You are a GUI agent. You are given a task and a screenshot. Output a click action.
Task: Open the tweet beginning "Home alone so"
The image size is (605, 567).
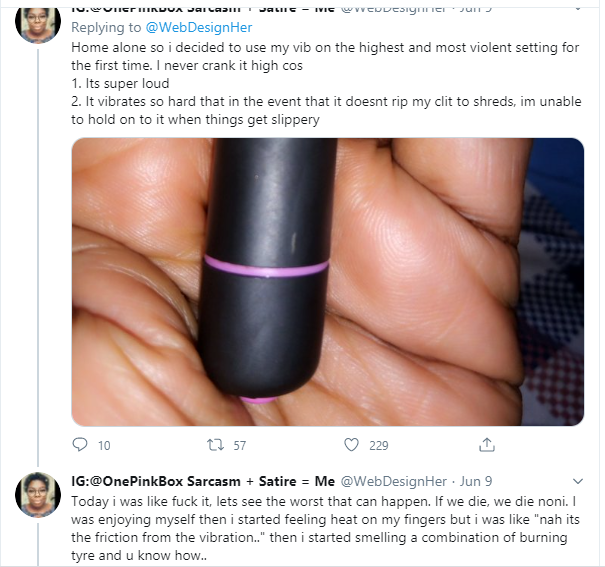click(326, 83)
